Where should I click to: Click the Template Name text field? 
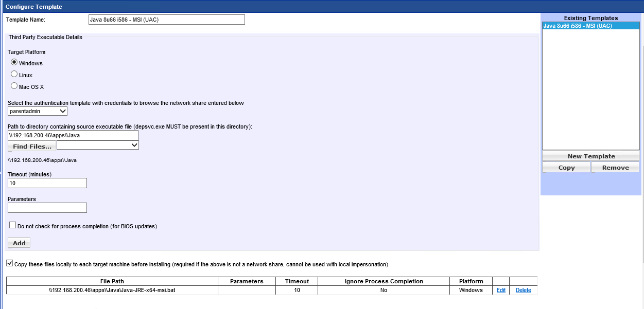(166, 20)
